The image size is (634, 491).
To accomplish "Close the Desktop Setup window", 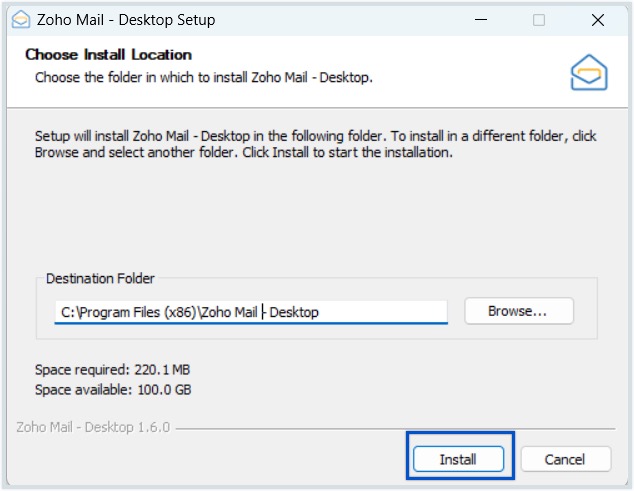I will point(598,20).
